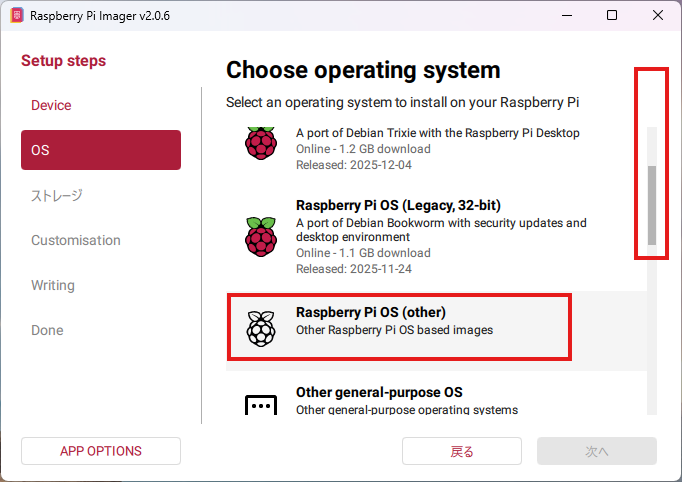Jump to the Writing step
682x482 pixels.
[53, 285]
